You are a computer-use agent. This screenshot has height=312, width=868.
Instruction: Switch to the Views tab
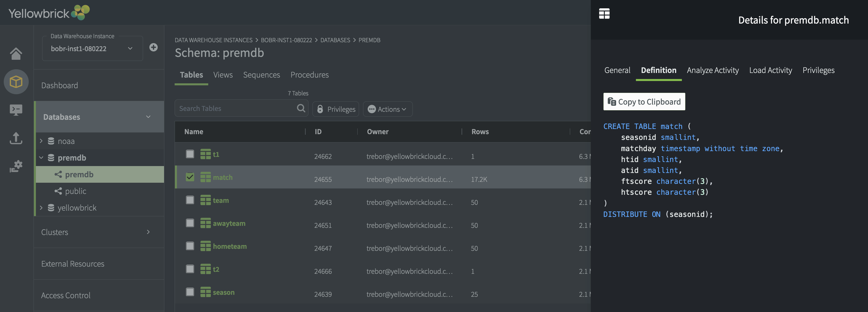(223, 75)
